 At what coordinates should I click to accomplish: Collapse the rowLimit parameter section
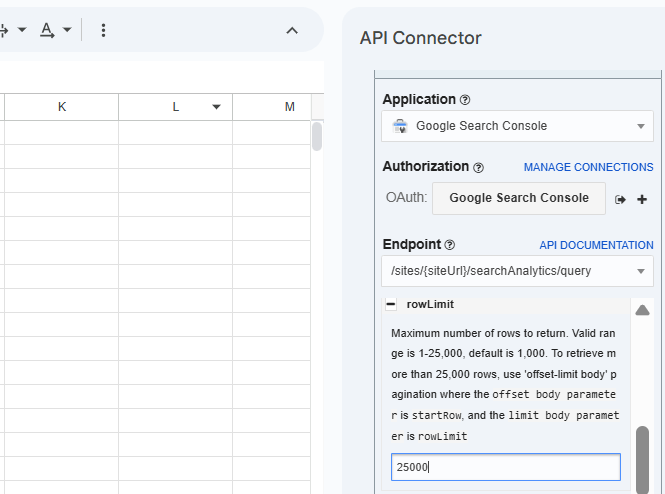(392, 304)
